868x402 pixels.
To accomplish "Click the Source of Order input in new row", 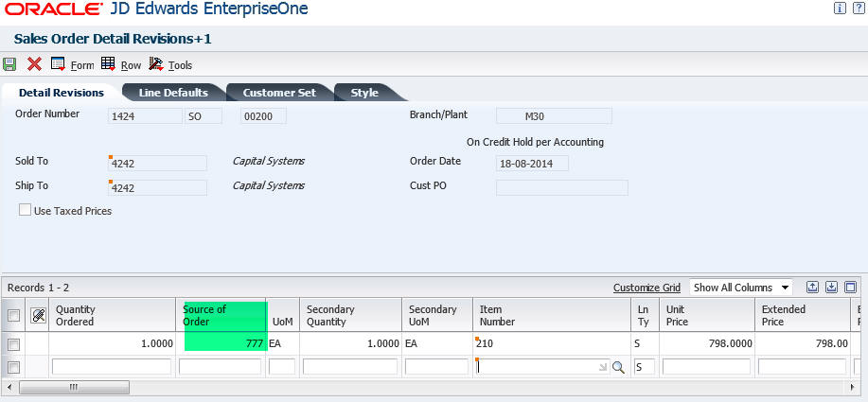I will click(220, 367).
